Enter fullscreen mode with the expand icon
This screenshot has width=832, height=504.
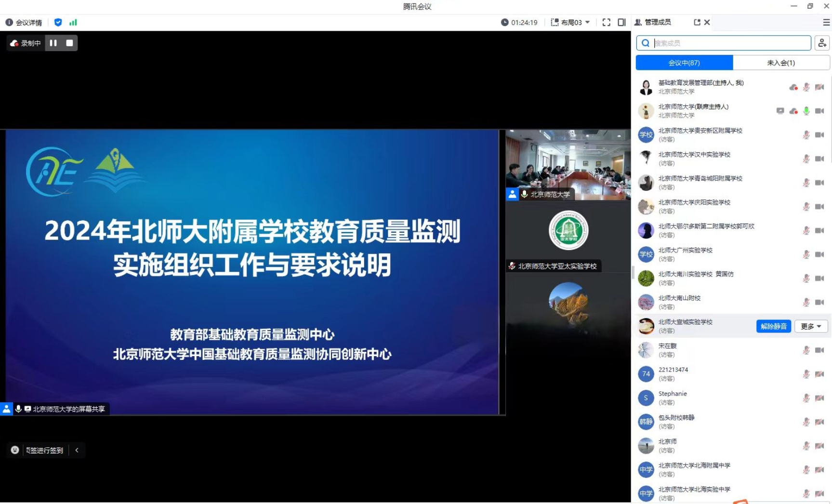coord(606,22)
